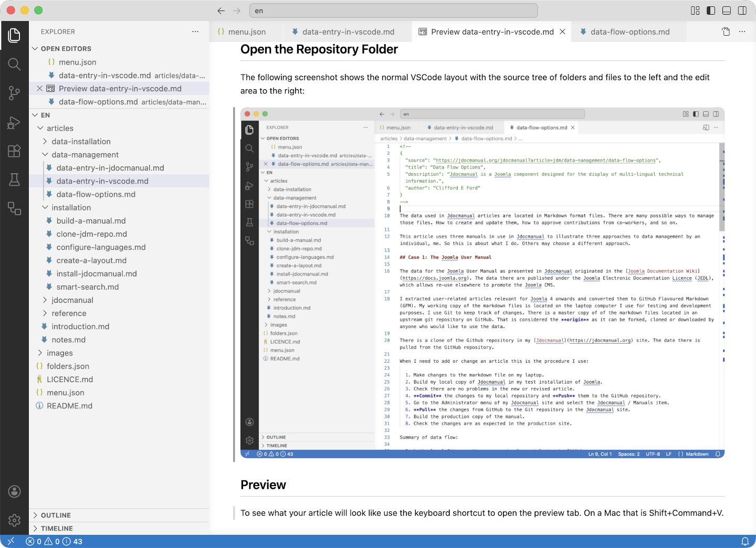Open Explorer views and more actions menu
Image resolution: width=756 pixels, height=548 pixels.
point(195,31)
